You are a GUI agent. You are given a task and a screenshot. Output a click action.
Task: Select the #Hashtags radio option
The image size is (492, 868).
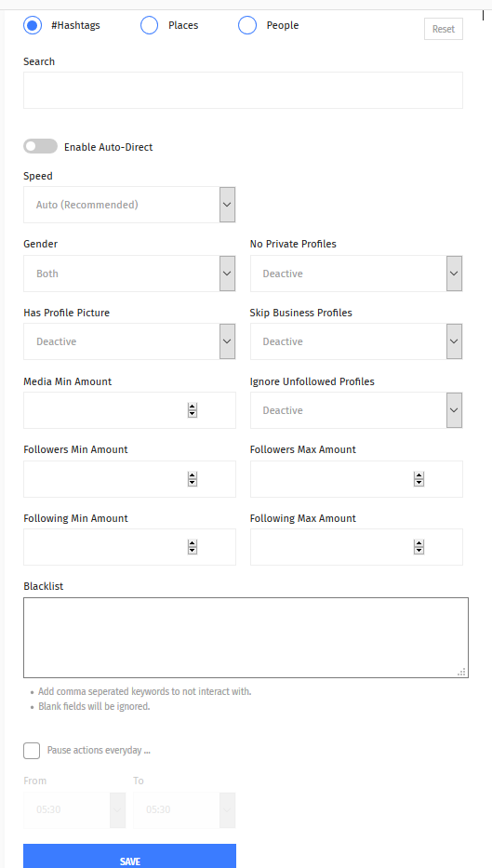(33, 25)
